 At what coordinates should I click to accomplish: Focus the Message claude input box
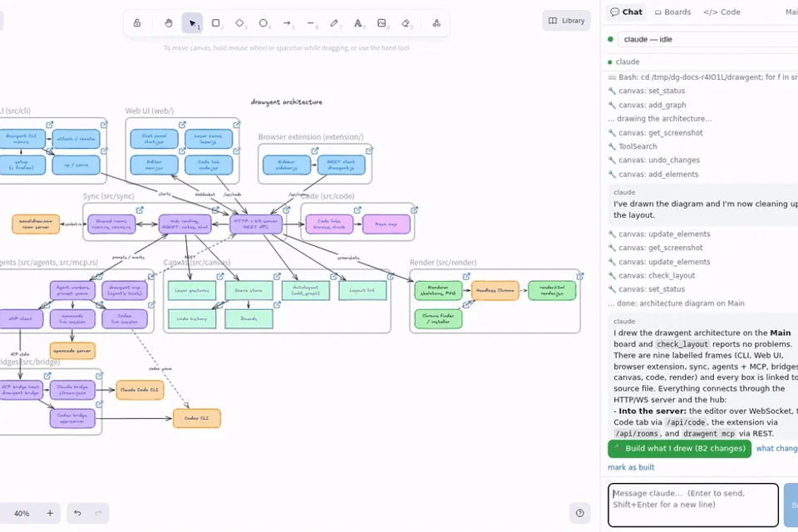pos(693,505)
